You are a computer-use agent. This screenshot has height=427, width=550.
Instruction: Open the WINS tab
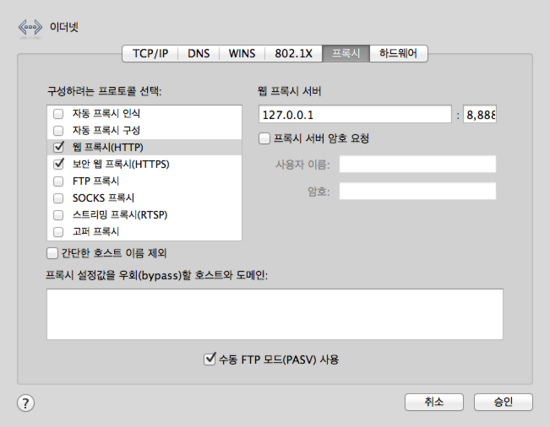point(242,53)
